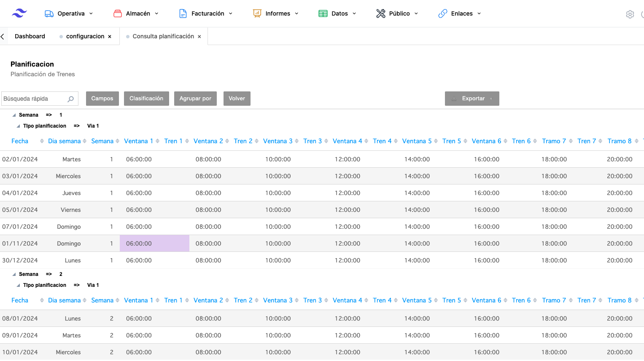Click the Operativa truck icon
644x361 pixels.
pos(49,13)
